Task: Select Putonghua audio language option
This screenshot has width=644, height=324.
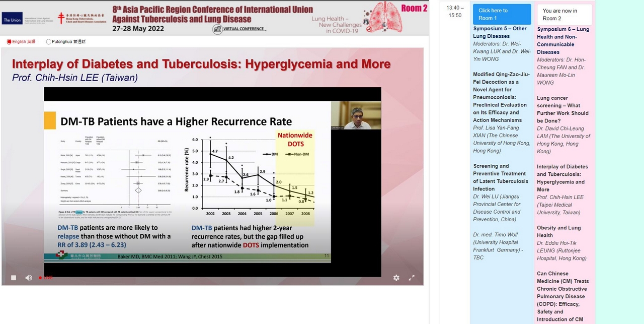Action: coord(49,42)
